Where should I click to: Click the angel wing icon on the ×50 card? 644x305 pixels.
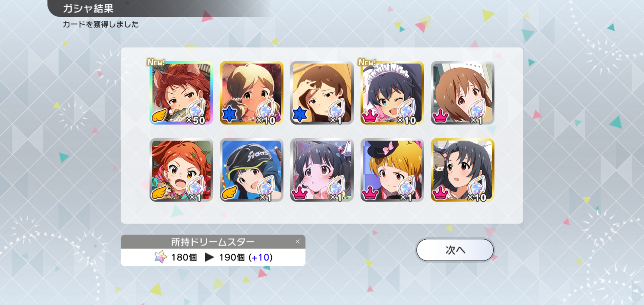click(159, 115)
